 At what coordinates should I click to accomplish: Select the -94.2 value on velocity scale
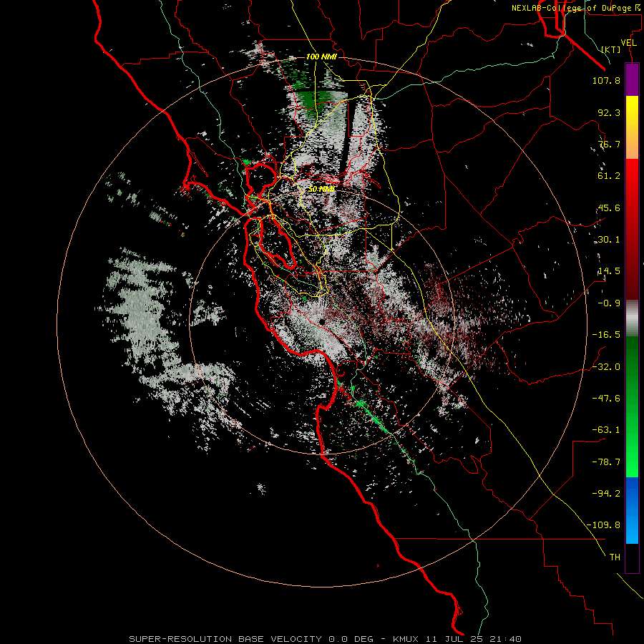pyautogui.click(x=606, y=493)
